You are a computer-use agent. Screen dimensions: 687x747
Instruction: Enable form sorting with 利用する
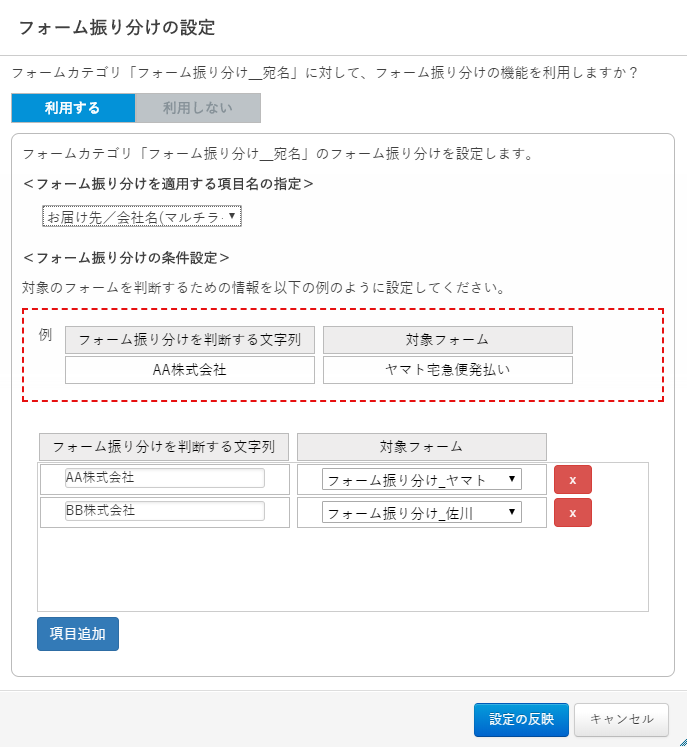coord(73,108)
